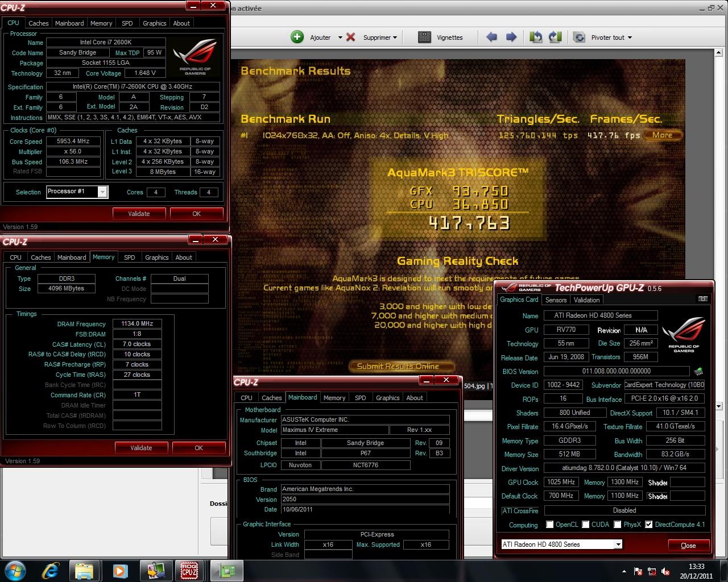Toggle the OpenCL checkbox in GPU-Z
The height and width of the screenshot is (582, 728).
coord(549,525)
